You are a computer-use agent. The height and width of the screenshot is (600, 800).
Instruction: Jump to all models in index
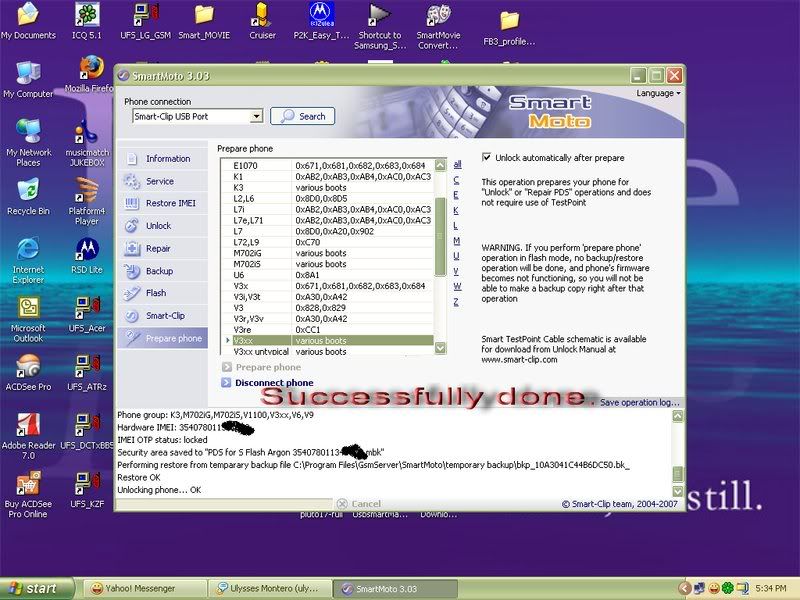pos(457,164)
